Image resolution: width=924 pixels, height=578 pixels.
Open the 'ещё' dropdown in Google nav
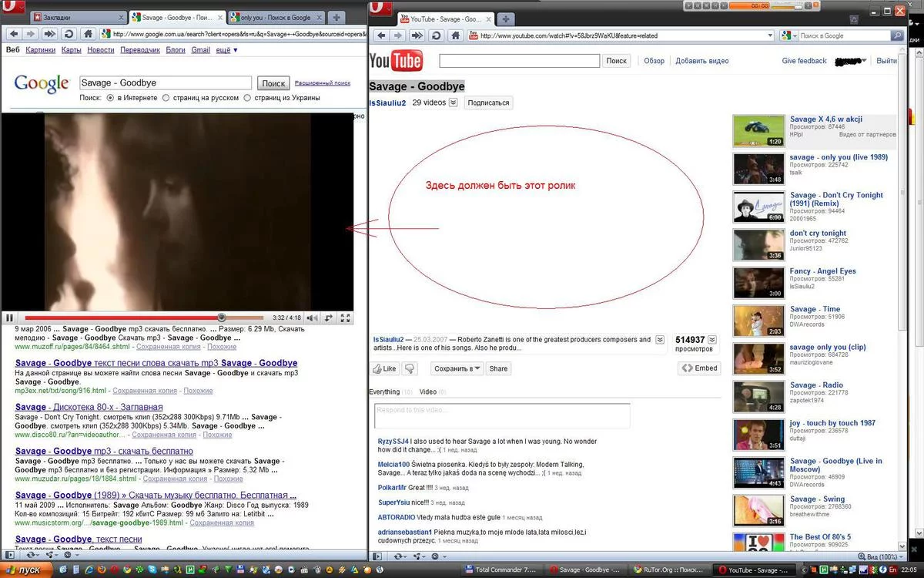pos(226,50)
